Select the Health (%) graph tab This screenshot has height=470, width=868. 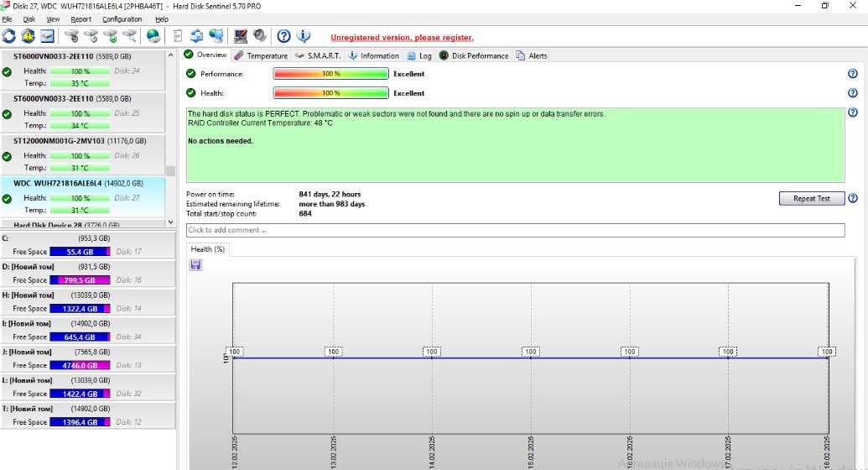coord(208,249)
